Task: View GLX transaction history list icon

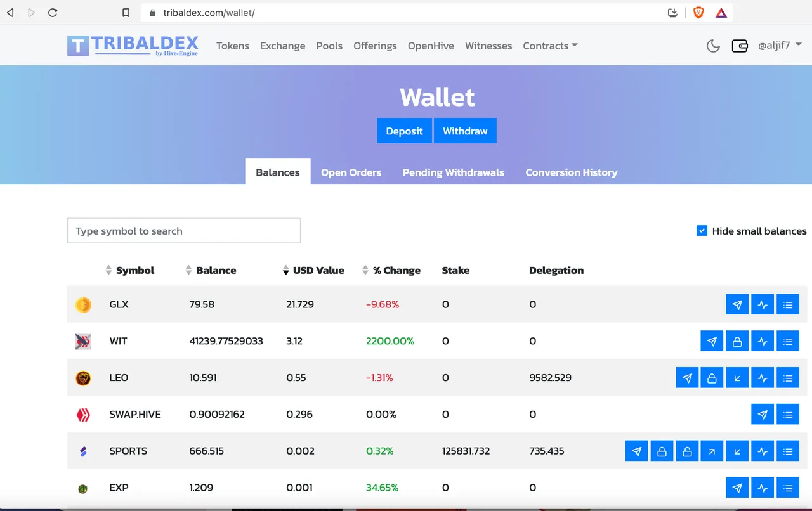Action: point(788,304)
